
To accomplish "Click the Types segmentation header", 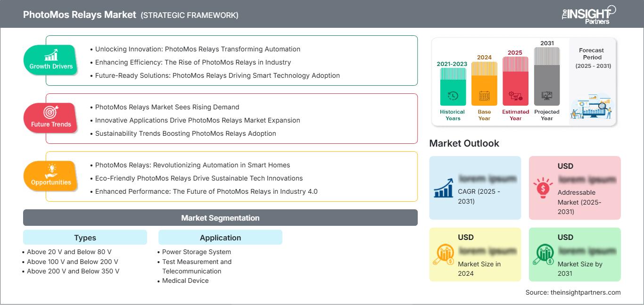I will (85, 238).
